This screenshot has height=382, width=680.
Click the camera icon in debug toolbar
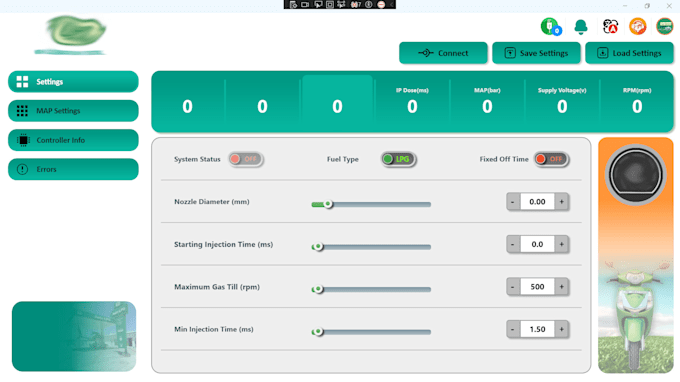(x=305, y=4)
